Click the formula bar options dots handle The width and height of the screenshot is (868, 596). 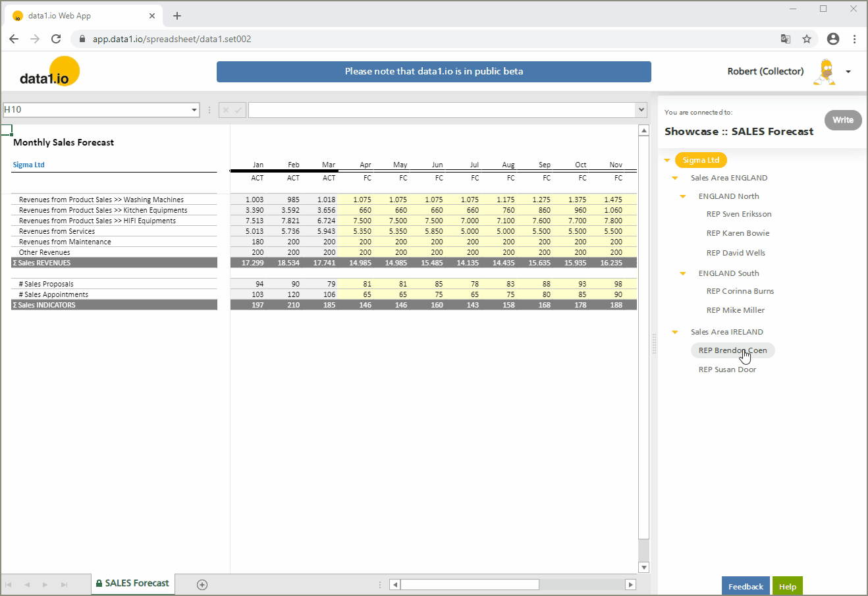pos(209,110)
